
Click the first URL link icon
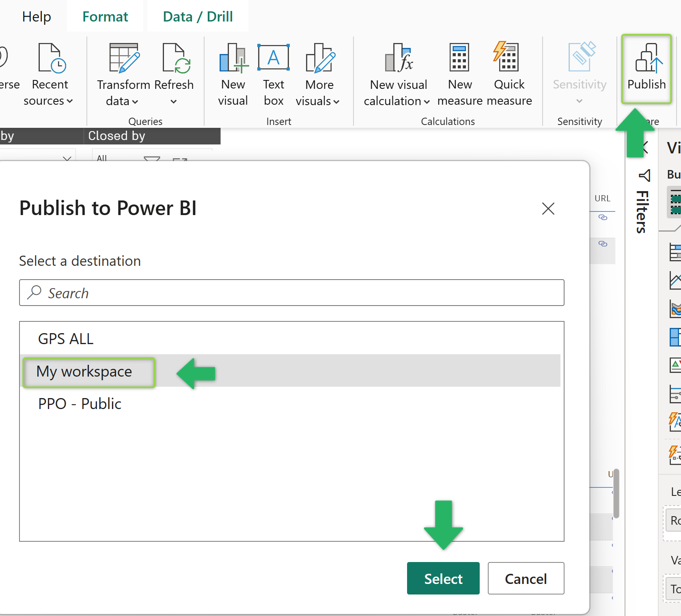603,218
